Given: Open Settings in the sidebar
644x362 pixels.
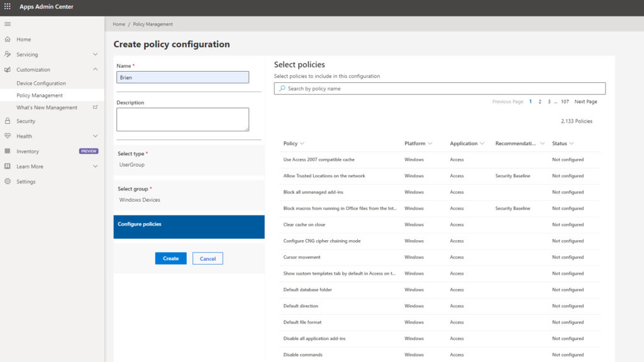Looking at the screenshot, I should pos(26,182).
